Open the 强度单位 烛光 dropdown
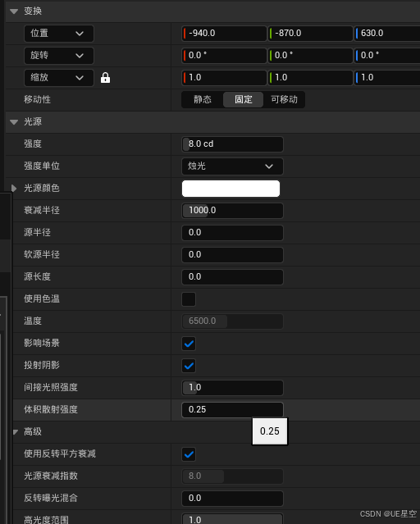420x524 pixels. click(x=232, y=166)
